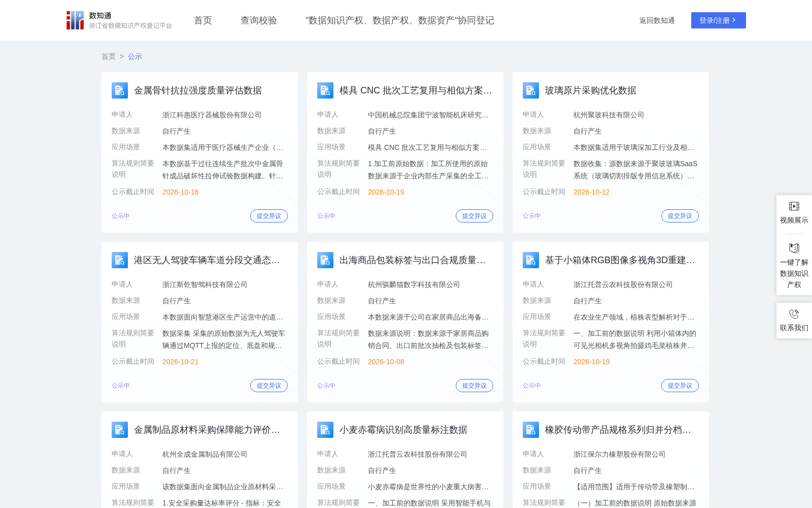This screenshot has width=812, height=508.
Task: Open the 视频展示 video icon
Action: point(794,206)
